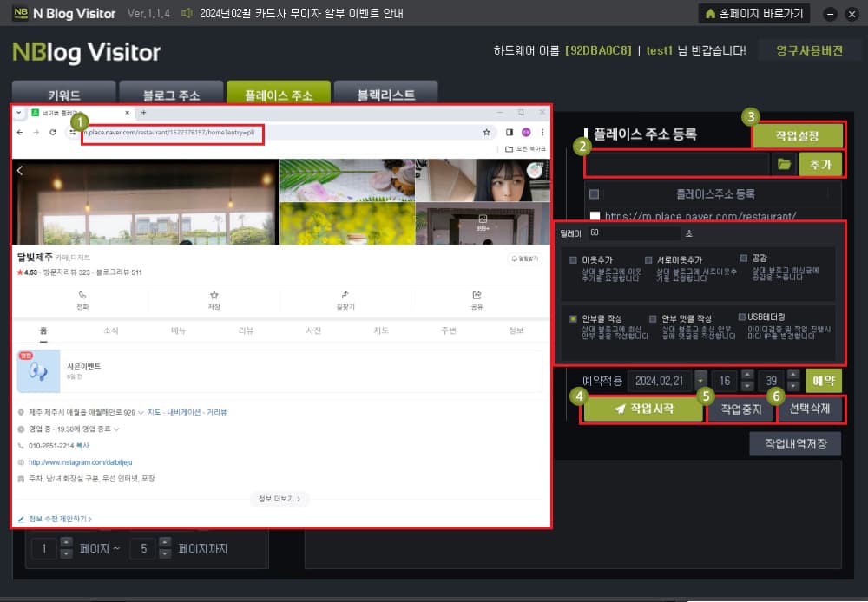
Task: Click the 딜레이 60 input field
Action: (x=634, y=233)
